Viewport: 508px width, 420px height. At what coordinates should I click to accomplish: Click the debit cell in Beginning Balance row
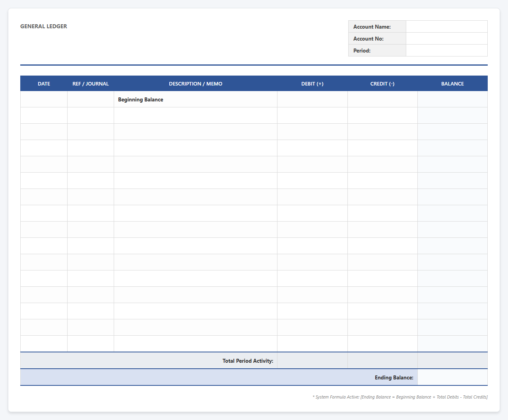click(x=312, y=99)
